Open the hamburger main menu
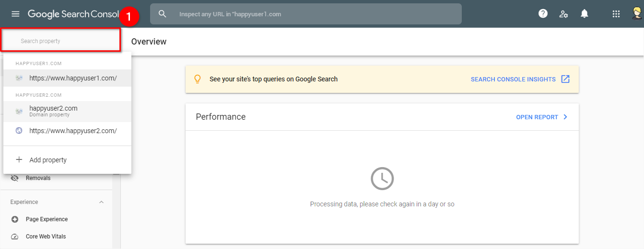 (x=15, y=14)
